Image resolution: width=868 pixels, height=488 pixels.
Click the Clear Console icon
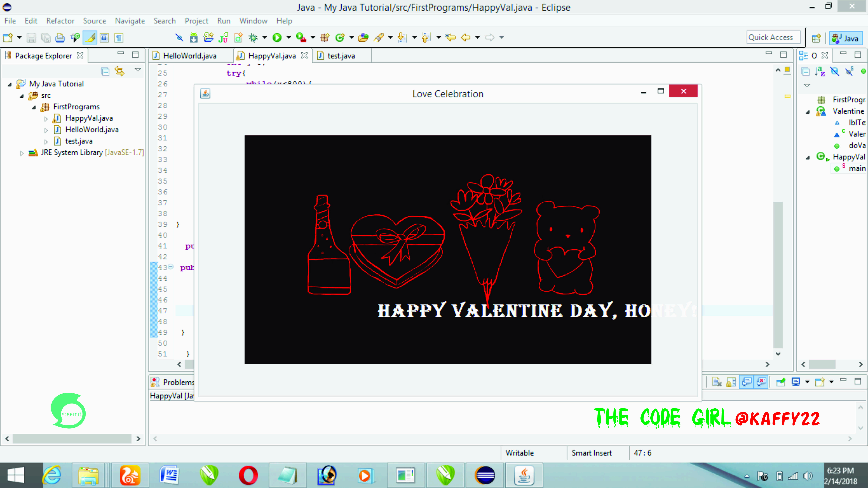(x=717, y=382)
